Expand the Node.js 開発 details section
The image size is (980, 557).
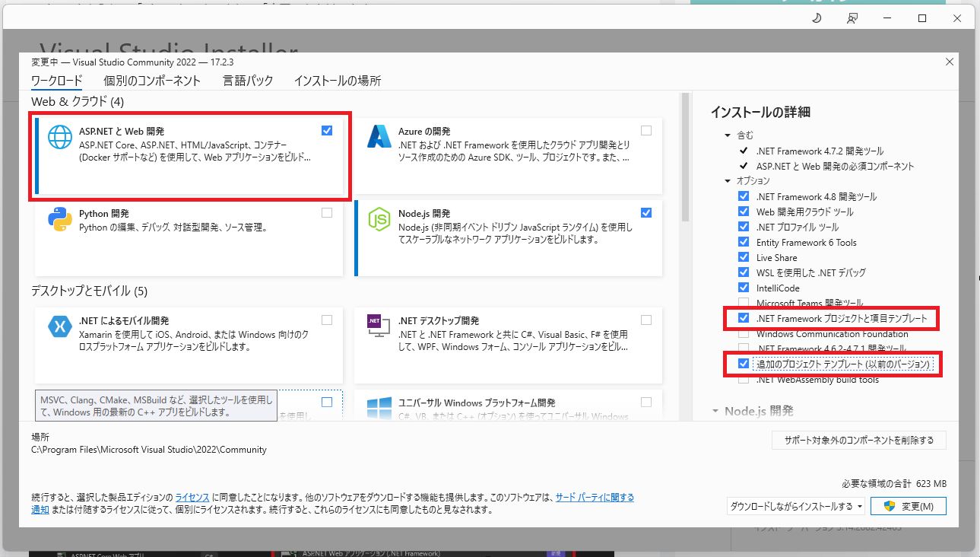(x=715, y=411)
